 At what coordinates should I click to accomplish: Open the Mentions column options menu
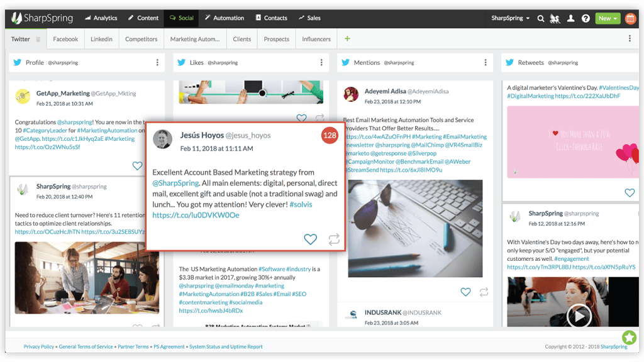tap(486, 62)
